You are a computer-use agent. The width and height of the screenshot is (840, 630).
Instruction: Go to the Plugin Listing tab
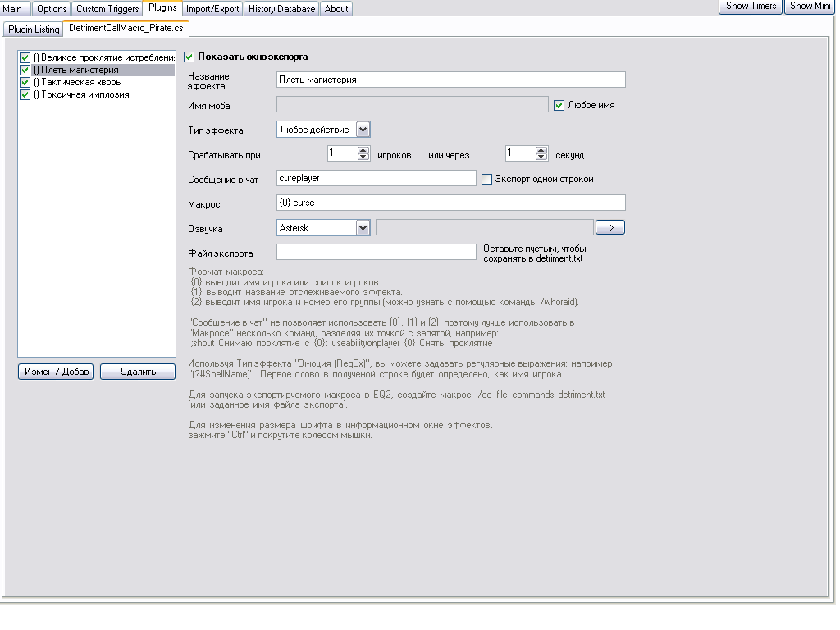click(34, 30)
